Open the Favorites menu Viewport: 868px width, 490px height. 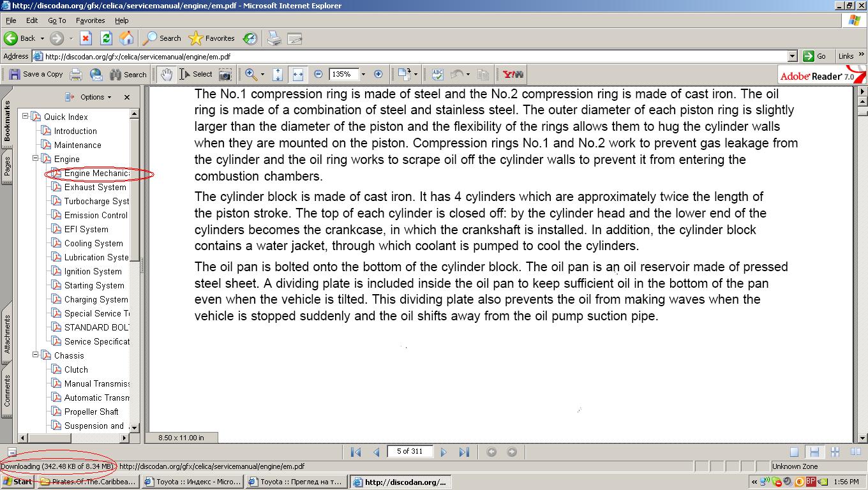(x=90, y=20)
